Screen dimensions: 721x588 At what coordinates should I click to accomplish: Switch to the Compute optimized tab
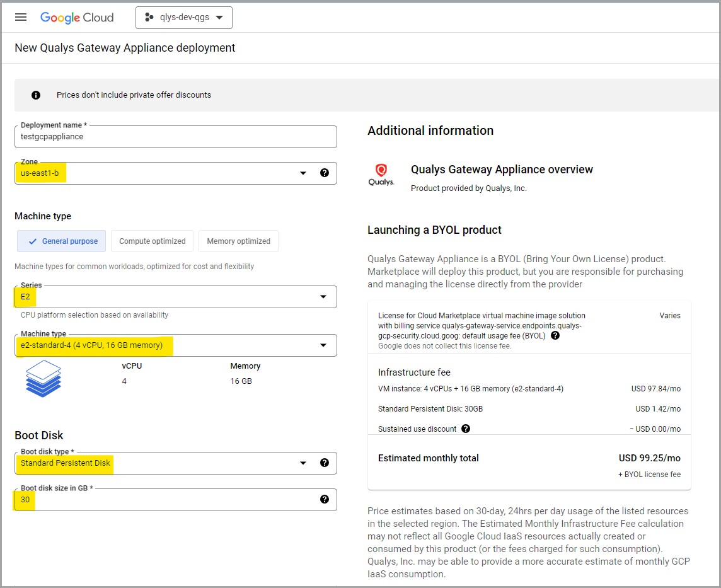(x=152, y=241)
